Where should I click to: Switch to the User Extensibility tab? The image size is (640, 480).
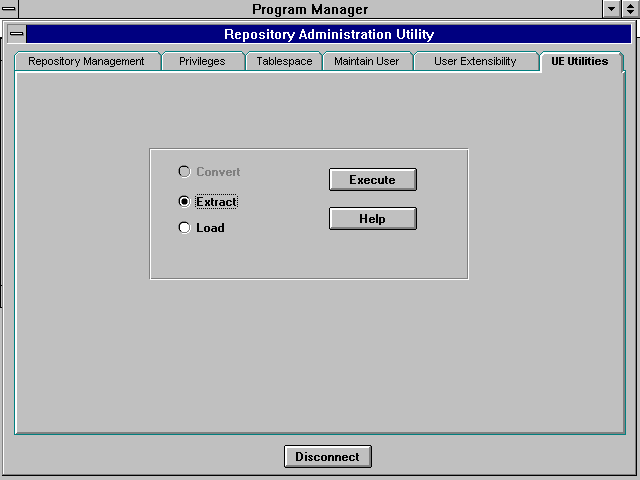(475, 61)
